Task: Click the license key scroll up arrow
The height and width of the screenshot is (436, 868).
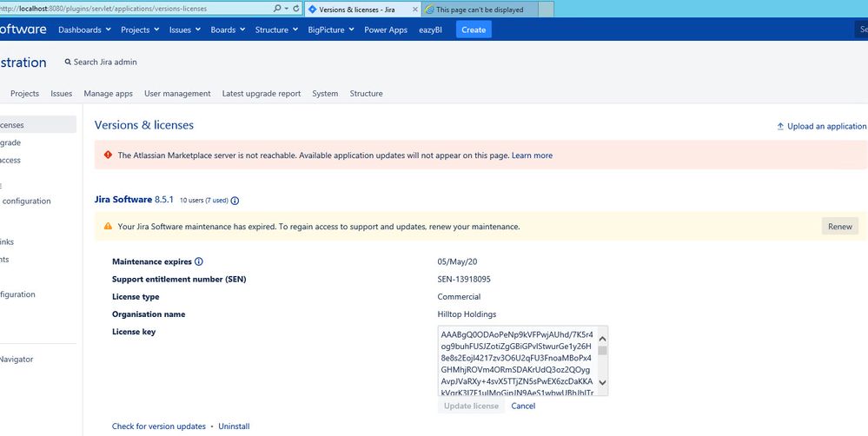Action: tap(603, 339)
